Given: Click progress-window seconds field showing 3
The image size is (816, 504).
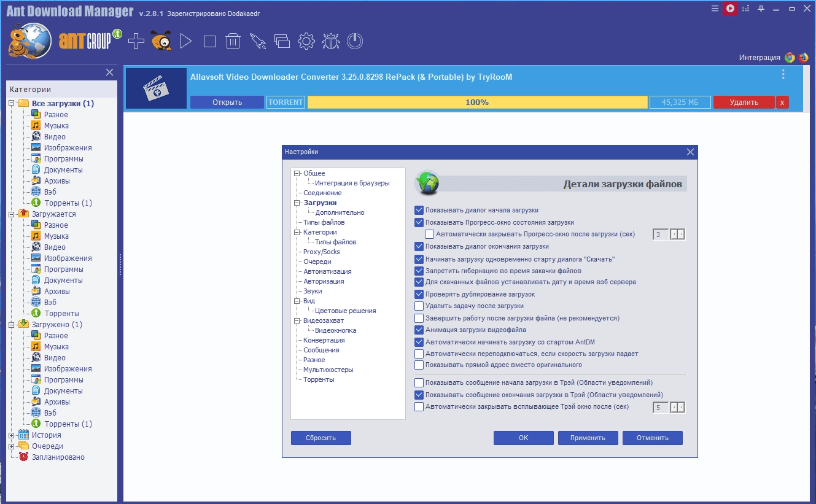Looking at the screenshot, I should (660, 235).
